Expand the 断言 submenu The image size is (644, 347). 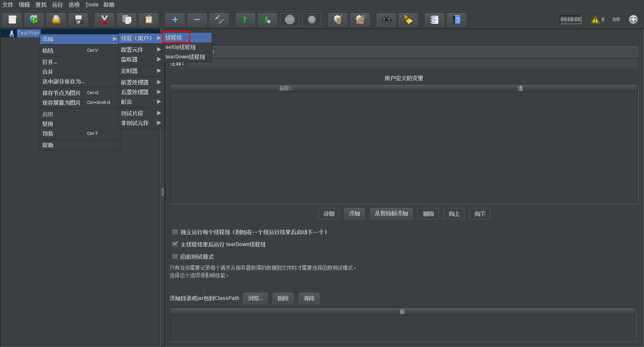(141, 102)
